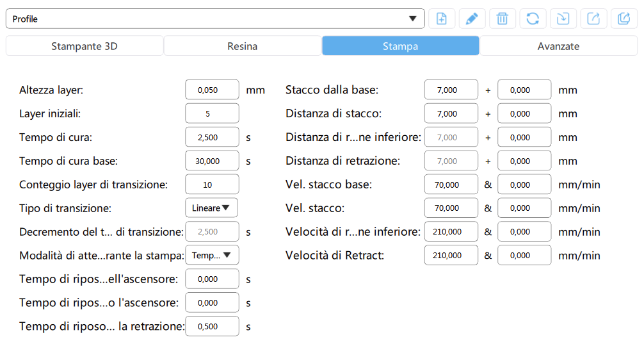This screenshot has width=644, height=362.
Task: Click the new profile icon
Action: point(442,19)
